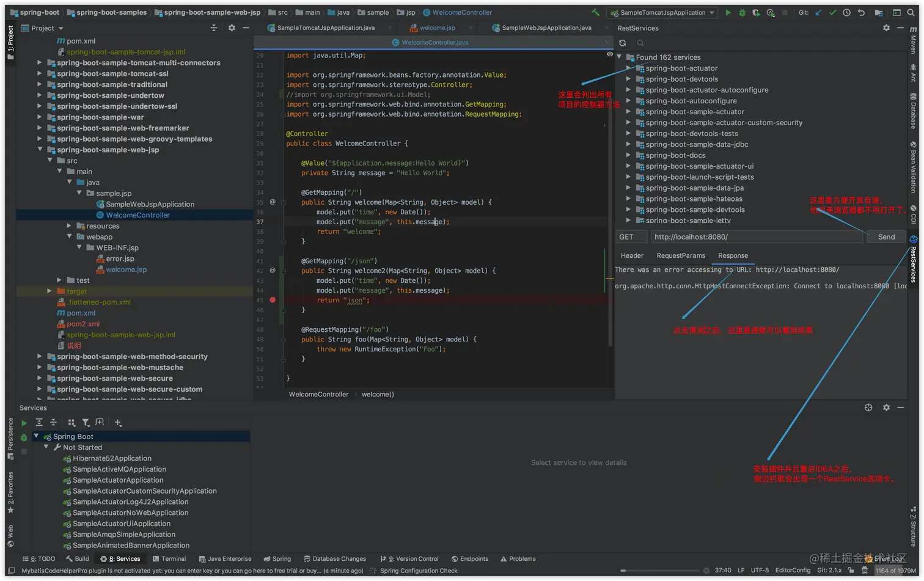Toggle breakpoint on line 45
This screenshot has height=581, width=924.
click(x=273, y=300)
